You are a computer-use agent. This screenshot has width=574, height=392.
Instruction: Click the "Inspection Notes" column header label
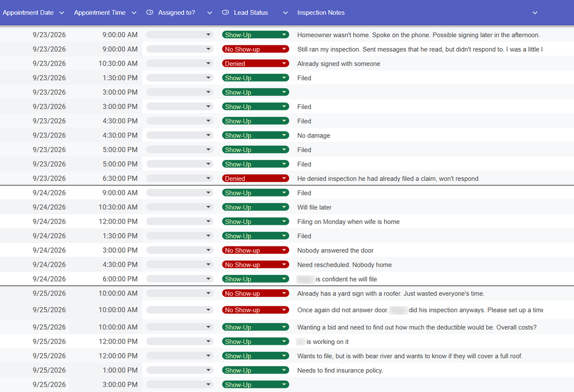pos(321,13)
